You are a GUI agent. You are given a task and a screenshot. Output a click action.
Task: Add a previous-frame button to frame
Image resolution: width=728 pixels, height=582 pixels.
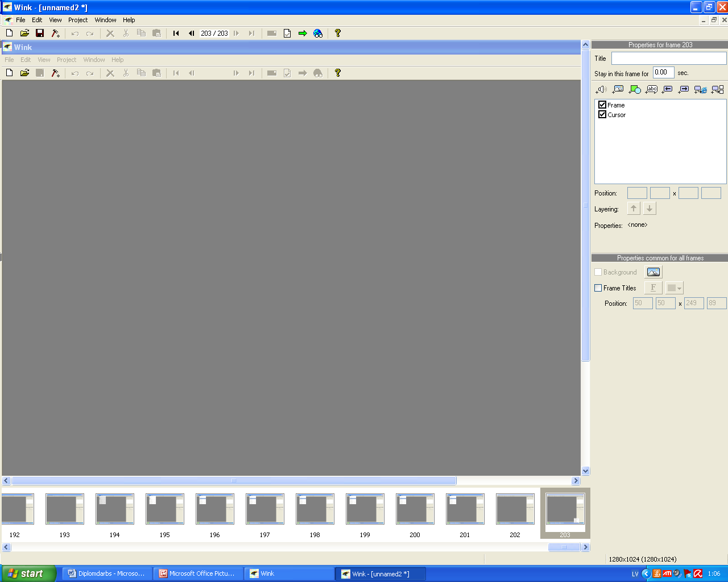(668, 89)
